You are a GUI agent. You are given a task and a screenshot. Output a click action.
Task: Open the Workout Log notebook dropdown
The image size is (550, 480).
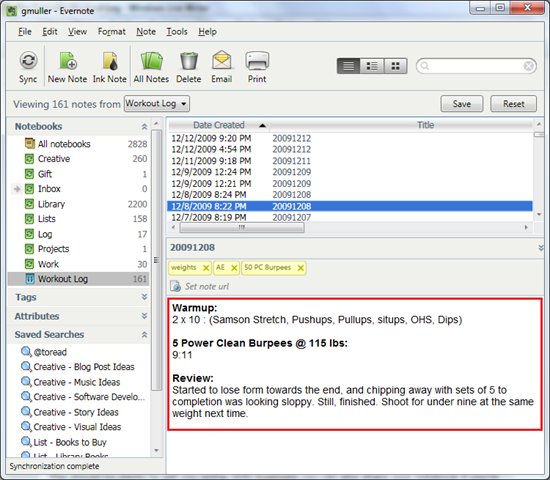point(157,104)
